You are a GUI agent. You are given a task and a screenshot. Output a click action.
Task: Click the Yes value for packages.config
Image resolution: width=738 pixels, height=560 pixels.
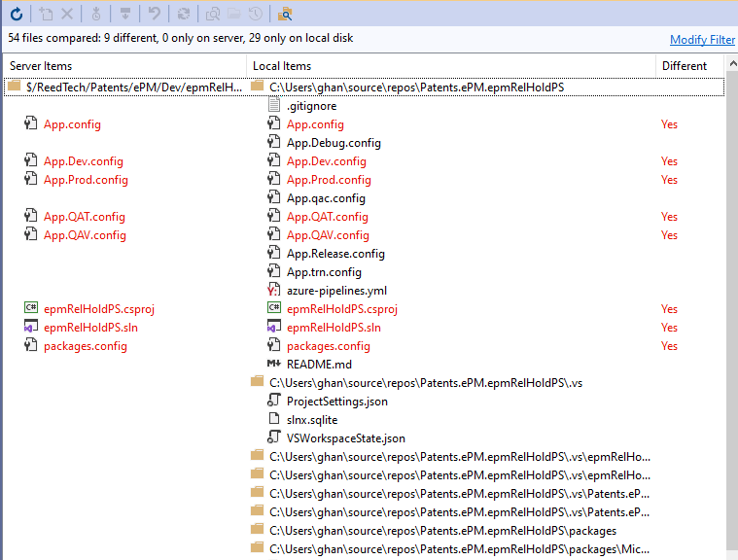pyautogui.click(x=669, y=346)
